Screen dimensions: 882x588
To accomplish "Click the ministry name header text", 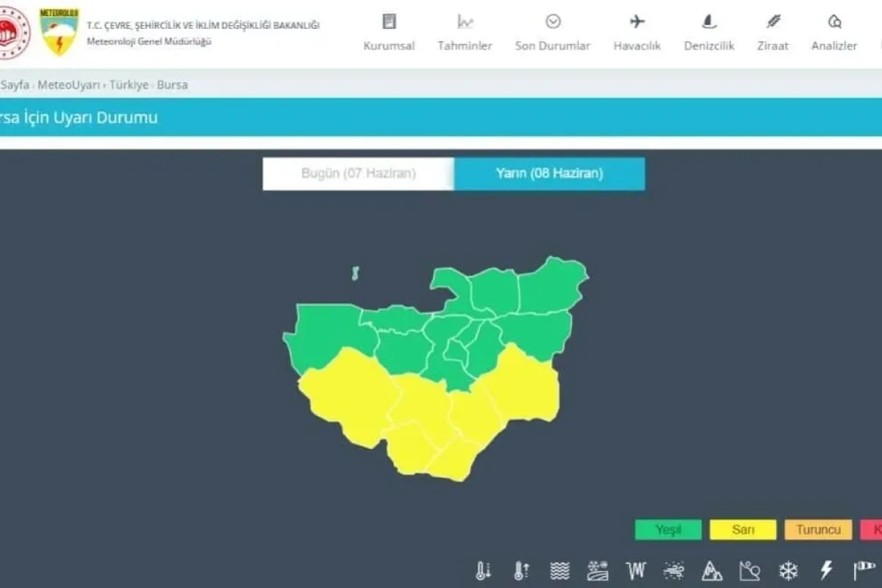I will [204, 26].
